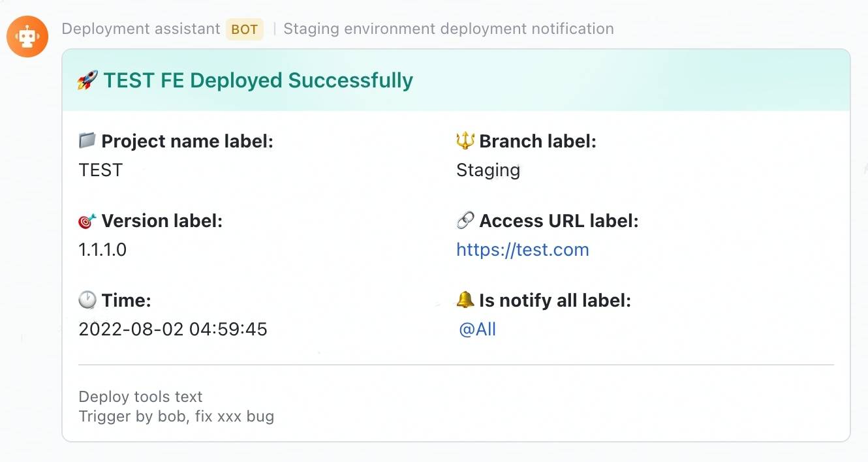Click the version value 1.1.1.0

[102, 250]
